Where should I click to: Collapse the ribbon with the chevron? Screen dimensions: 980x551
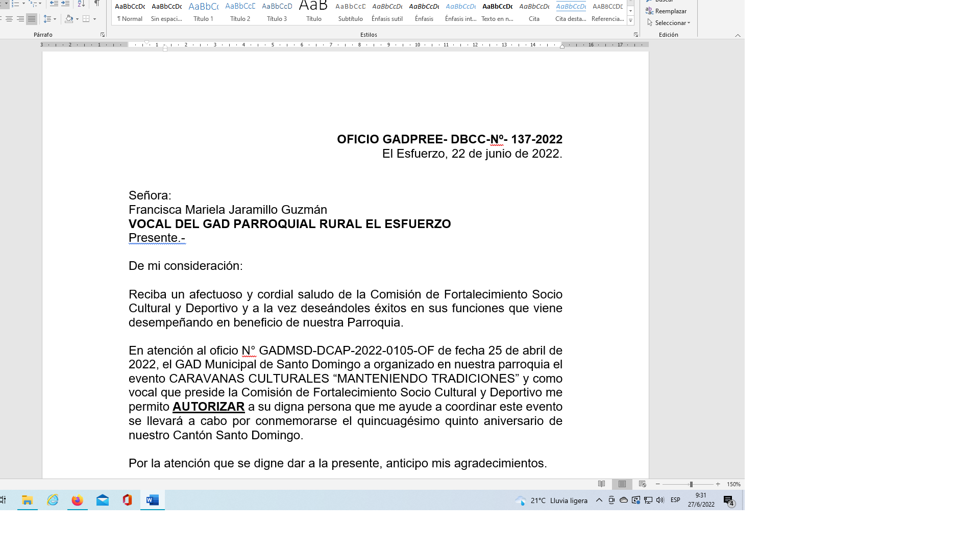(738, 35)
